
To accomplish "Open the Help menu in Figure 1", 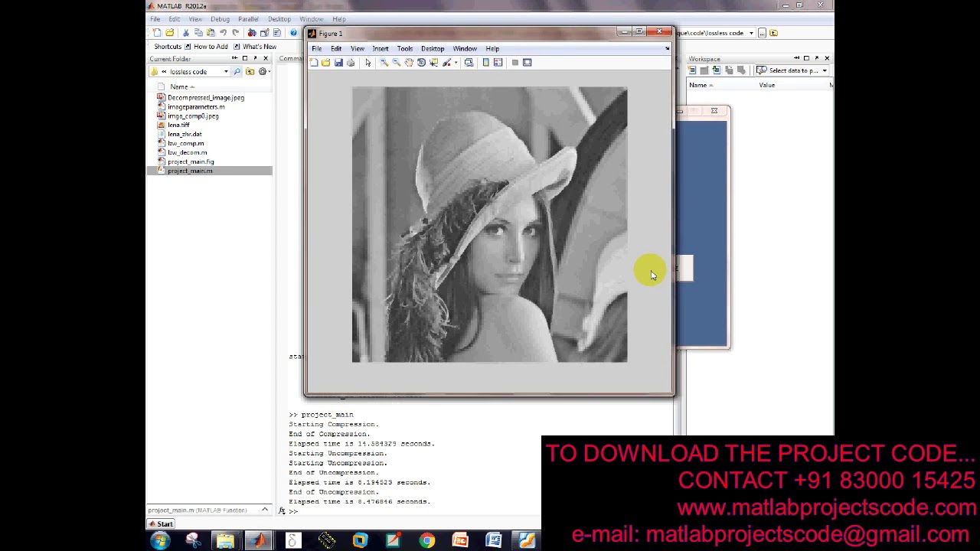I will (x=492, y=49).
